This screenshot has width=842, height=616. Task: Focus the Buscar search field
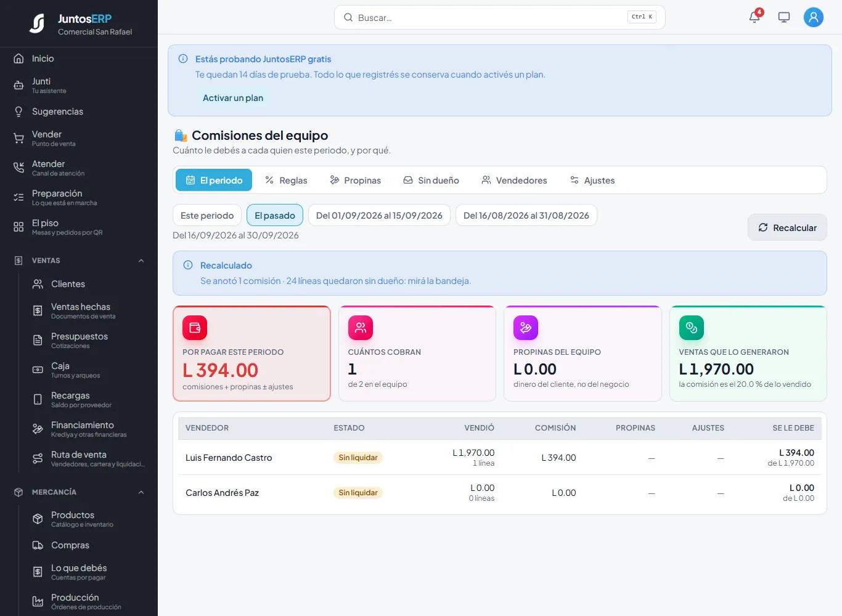499,17
